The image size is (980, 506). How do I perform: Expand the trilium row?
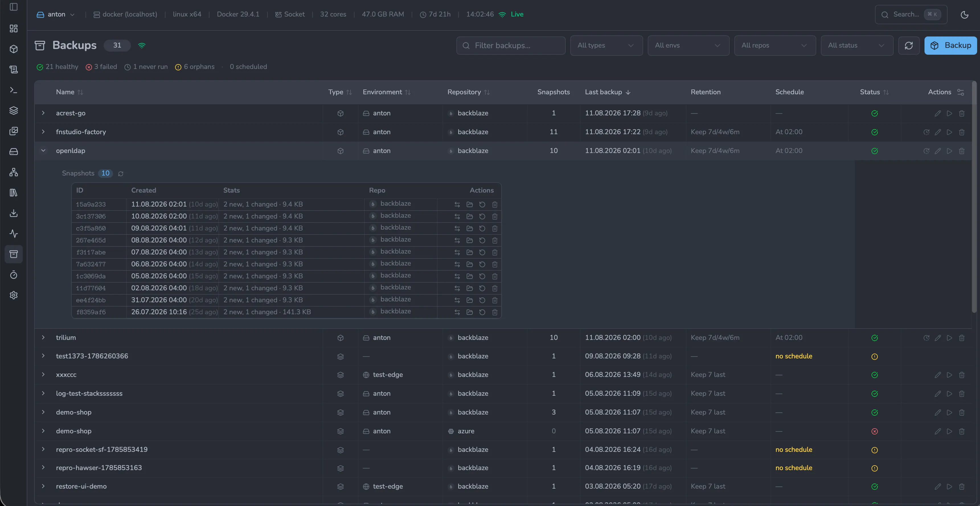(43, 337)
